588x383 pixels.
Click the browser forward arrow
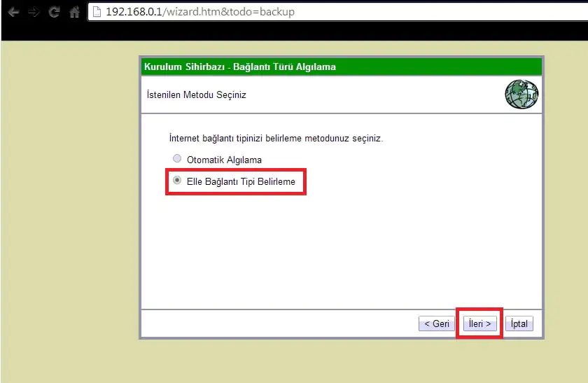pos(34,13)
